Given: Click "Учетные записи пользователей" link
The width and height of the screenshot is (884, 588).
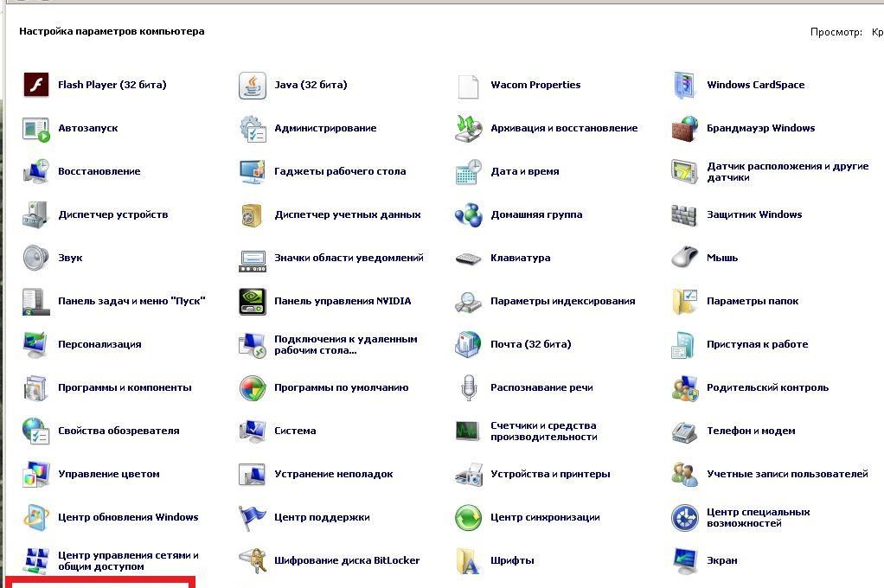Looking at the screenshot, I should [788, 474].
